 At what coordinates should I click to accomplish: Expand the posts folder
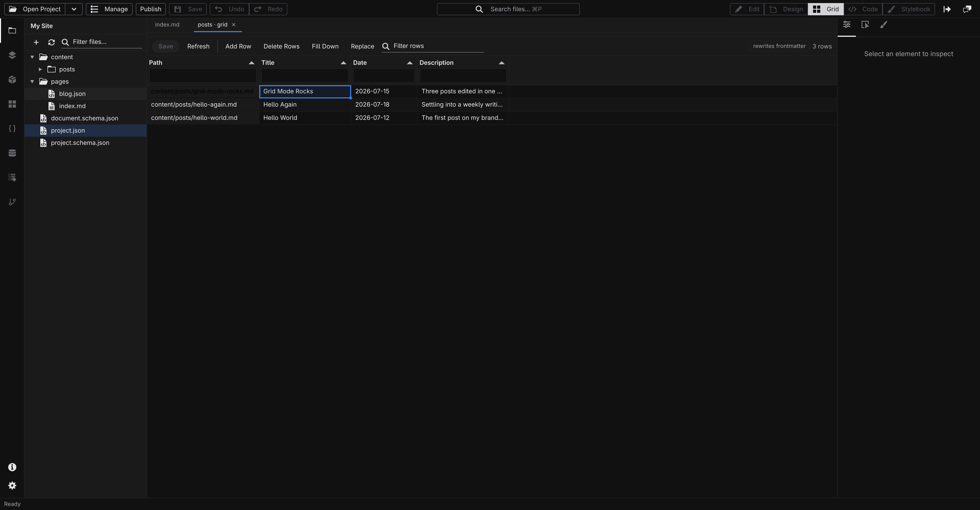(40, 69)
